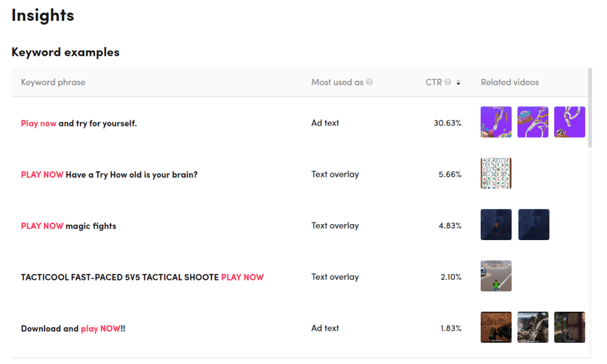Image resolution: width=607 pixels, height=364 pixels.
Task: Open middle video in Download and play NOW row
Action: [x=533, y=327]
